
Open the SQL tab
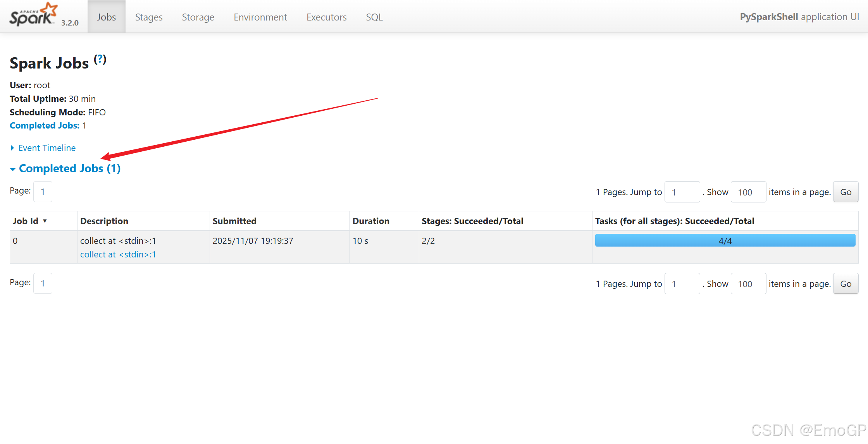point(374,17)
